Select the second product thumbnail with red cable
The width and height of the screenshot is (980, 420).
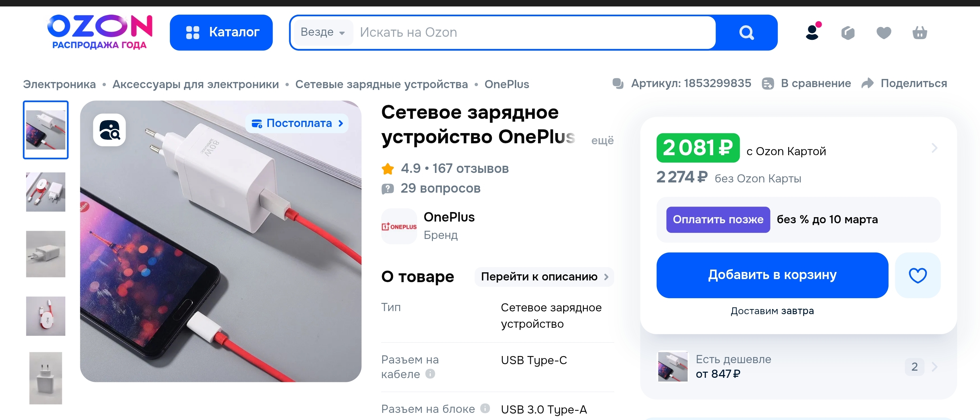46,192
